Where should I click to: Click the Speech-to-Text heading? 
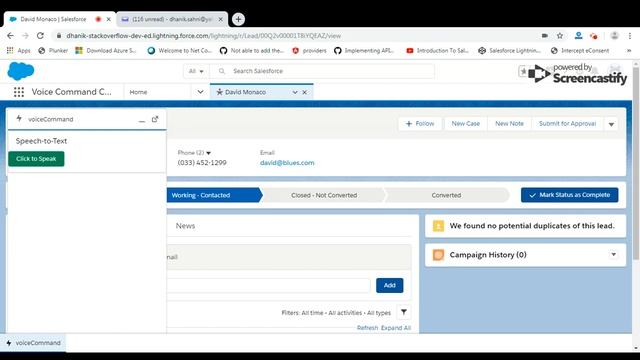point(41,141)
